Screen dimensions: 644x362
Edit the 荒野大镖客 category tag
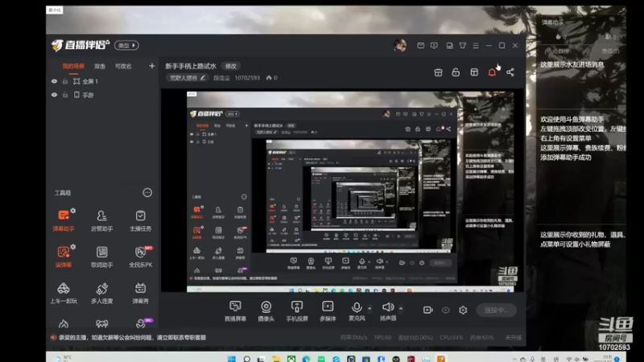click(188, 77)
